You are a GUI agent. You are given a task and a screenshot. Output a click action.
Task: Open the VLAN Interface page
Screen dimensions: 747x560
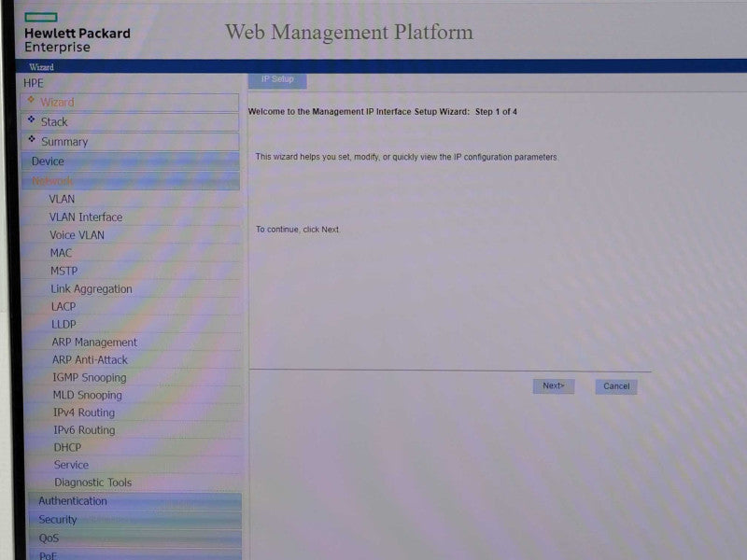[x=86, y=217]
